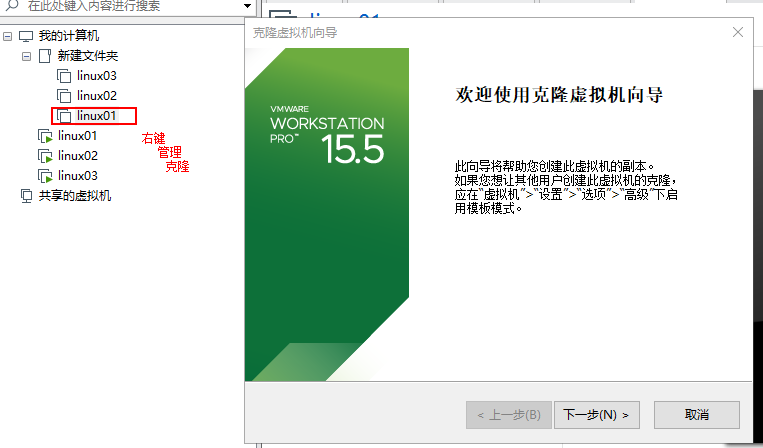Click running linux02 VM icon
Viewport: 763px width, 448px height.
pos(45,156)
